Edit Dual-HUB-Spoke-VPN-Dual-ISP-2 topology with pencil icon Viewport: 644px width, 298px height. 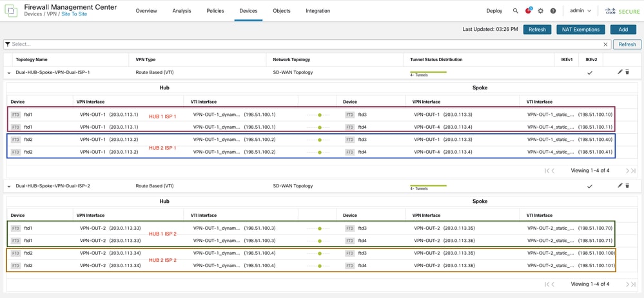620,185
